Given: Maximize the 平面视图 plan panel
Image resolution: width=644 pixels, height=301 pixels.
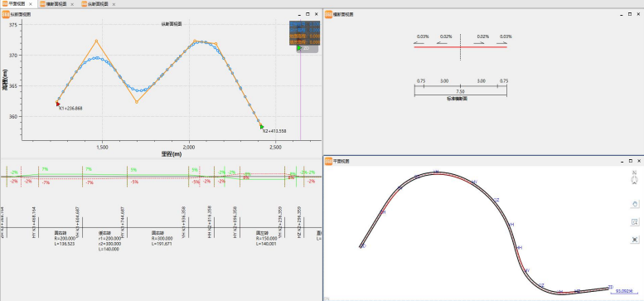Looking at the screenshot, I should pos(630,161).
